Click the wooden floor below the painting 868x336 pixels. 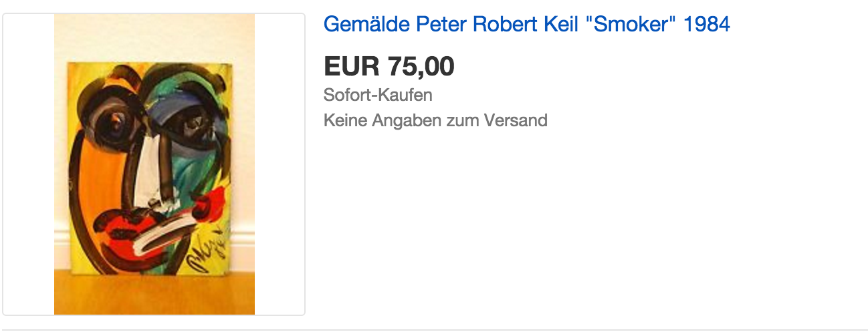pyautogui.click(x=154, y=294)
